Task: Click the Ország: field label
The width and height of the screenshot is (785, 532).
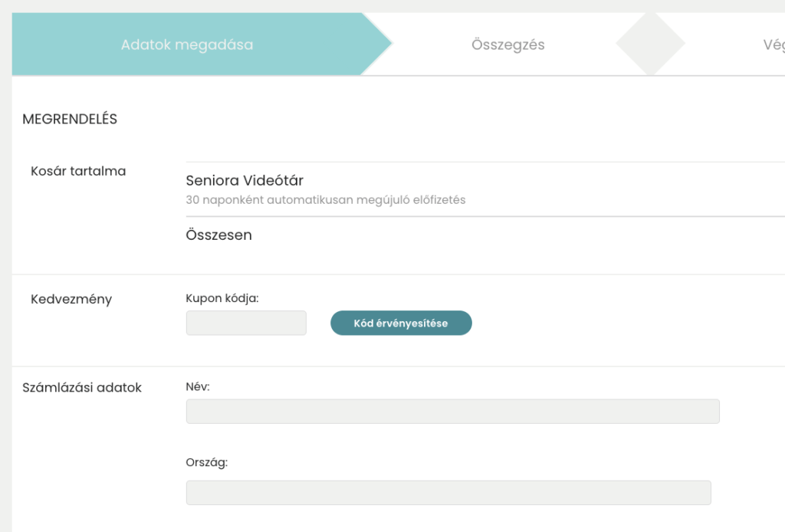Action: click(207, 463)
